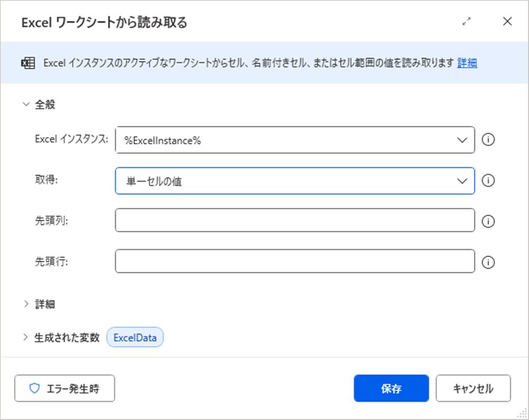Expand the 詳細 section

point(26,304)
